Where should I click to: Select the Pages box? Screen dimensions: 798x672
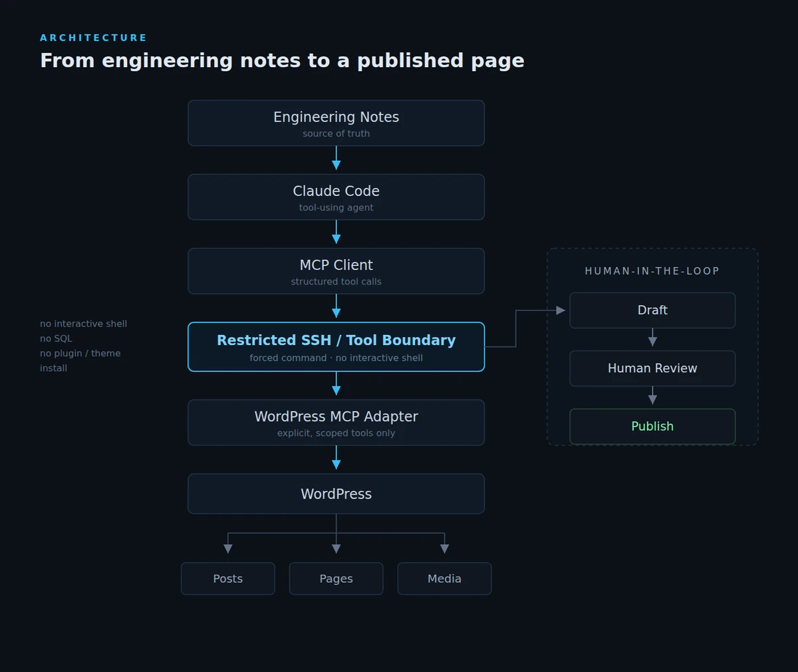[x=336, y=578]
